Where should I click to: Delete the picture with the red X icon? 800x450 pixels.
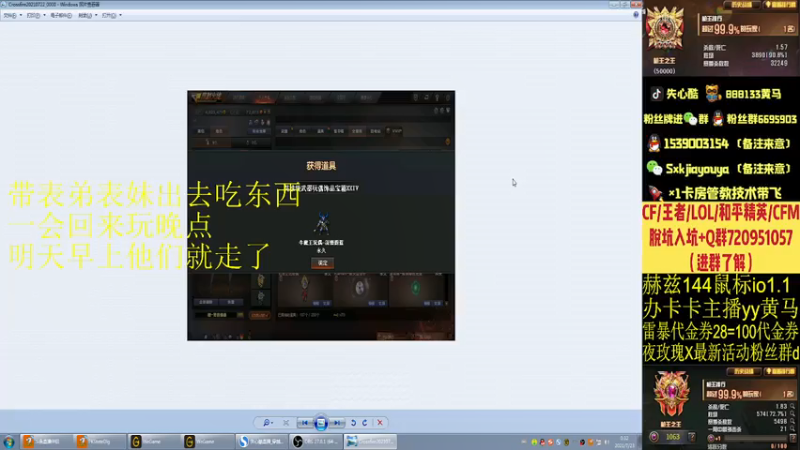[380, 423]
